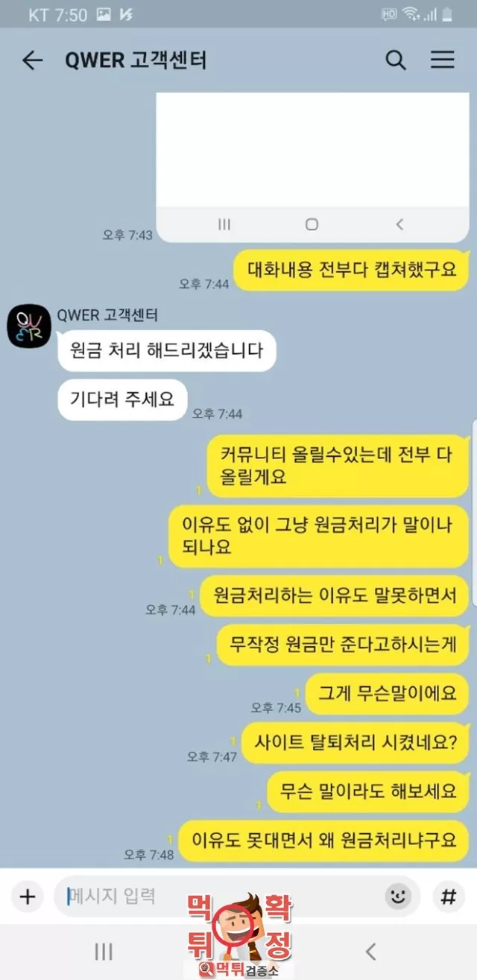Tap the plus attachment button
The height and width of the screenshot is (980, 477).
(x=28, y=897)
